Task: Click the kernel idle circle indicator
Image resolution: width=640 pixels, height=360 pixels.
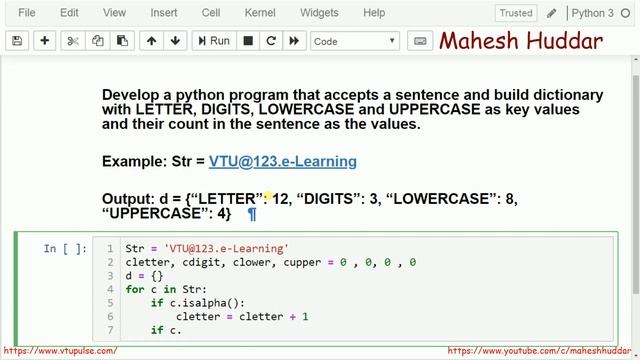Action: tap(625, 13)
